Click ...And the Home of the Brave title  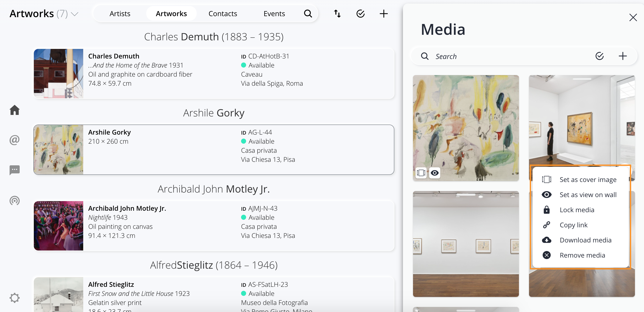coord(128,65)
